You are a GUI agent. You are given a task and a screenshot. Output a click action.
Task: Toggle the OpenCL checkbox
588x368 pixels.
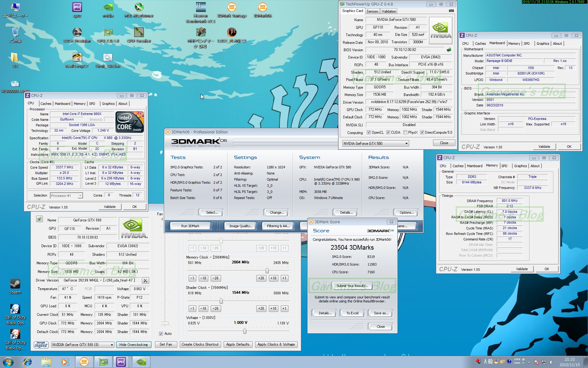pyautogui.click(x=369, y=132)
